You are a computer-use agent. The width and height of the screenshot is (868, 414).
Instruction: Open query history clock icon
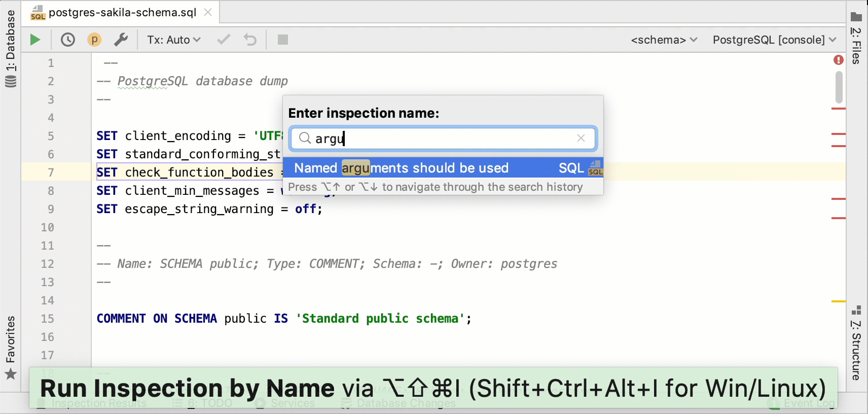click(x=68, y=40)
